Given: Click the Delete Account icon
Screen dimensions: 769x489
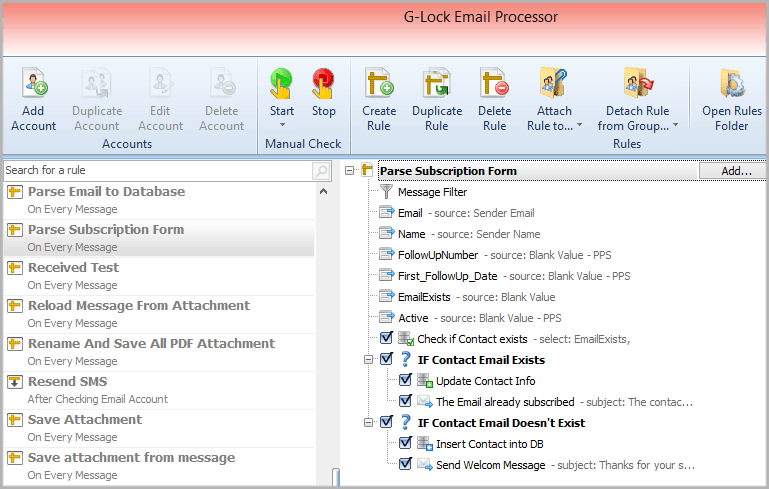Looking at the screenshot, I should coord(222,82).
